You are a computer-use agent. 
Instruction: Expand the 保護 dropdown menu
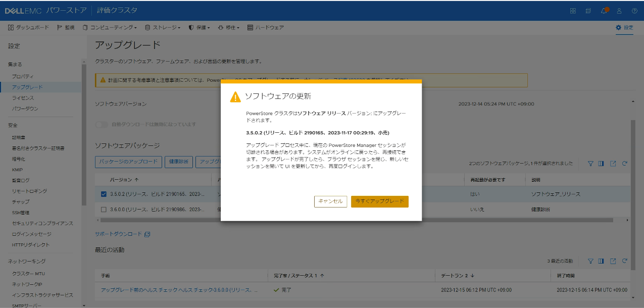point(199,27)
